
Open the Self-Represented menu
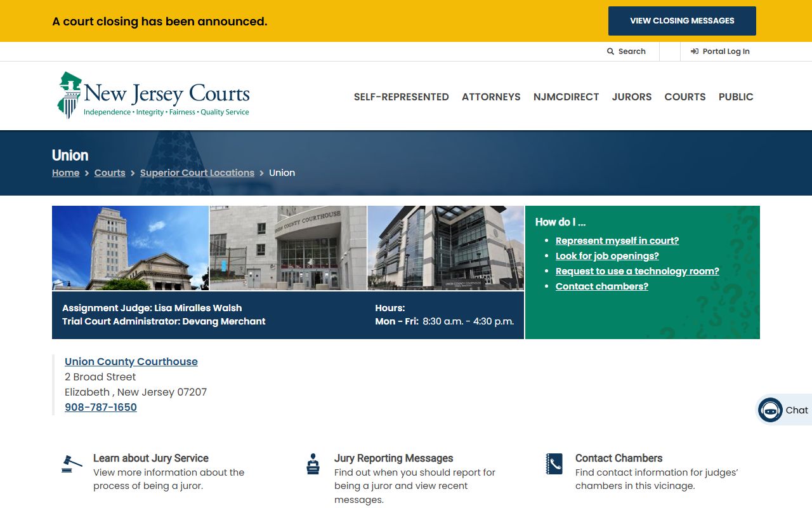(x=401, y=97)
